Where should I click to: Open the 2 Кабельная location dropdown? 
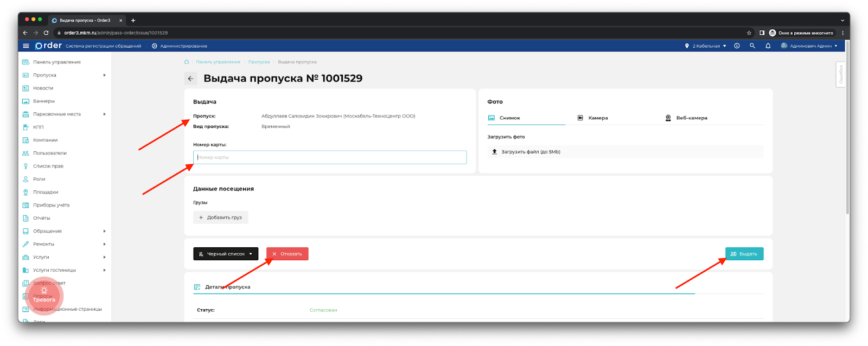click(706, 46)
